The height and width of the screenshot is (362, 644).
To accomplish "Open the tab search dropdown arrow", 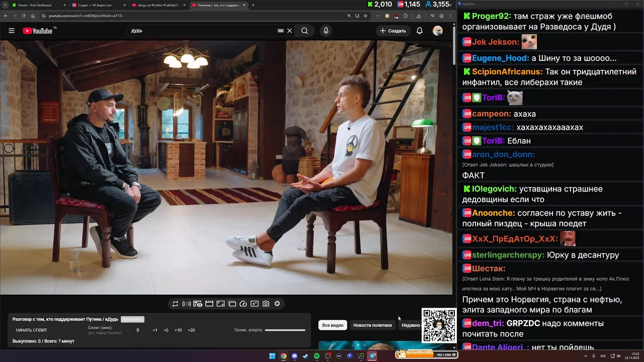I will [x=4, y=5].
